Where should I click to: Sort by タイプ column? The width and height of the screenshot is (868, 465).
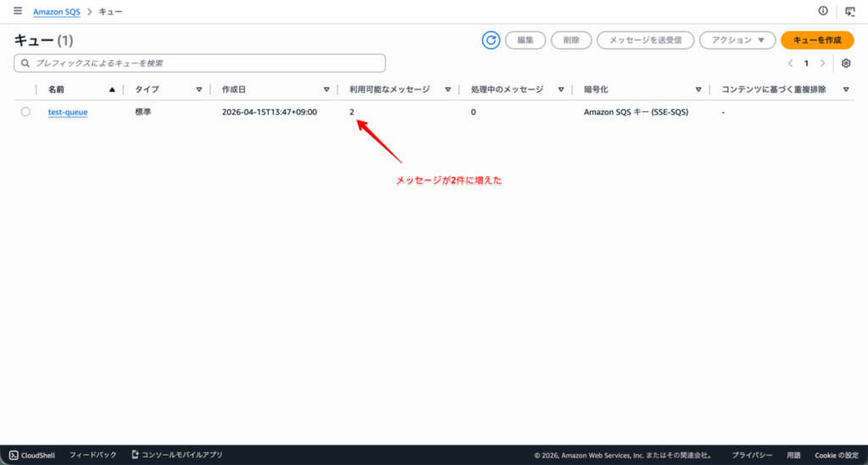point(198,90)
